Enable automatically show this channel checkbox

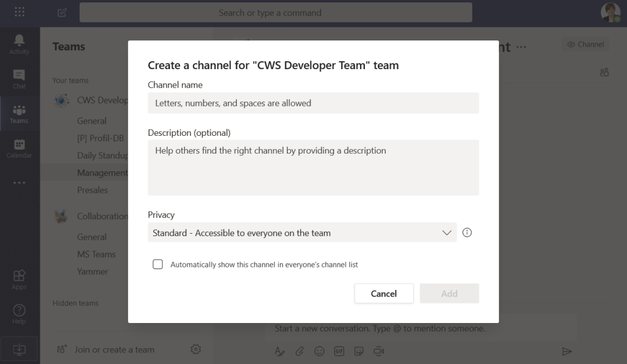click(158, 264)
